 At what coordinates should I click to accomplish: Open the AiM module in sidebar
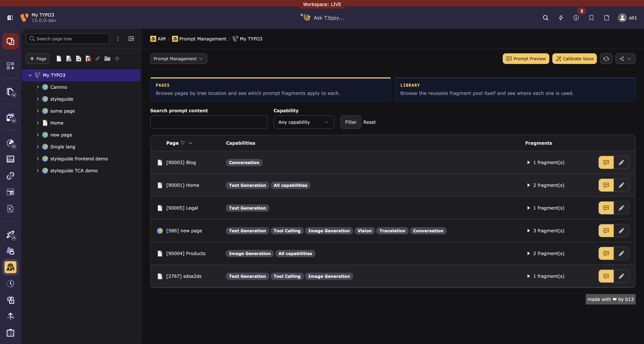click(10, 267)
